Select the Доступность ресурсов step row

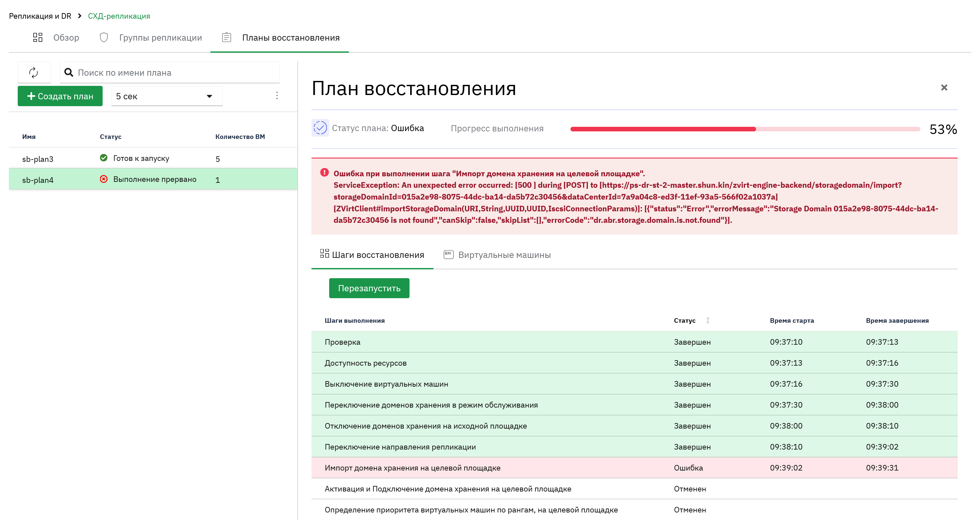[634, 363]
